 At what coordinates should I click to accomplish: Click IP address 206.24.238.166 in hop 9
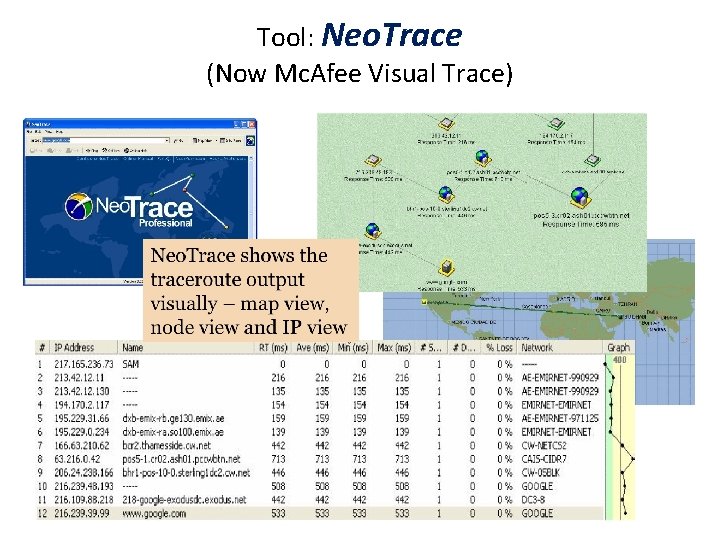(x=84, y=472)
